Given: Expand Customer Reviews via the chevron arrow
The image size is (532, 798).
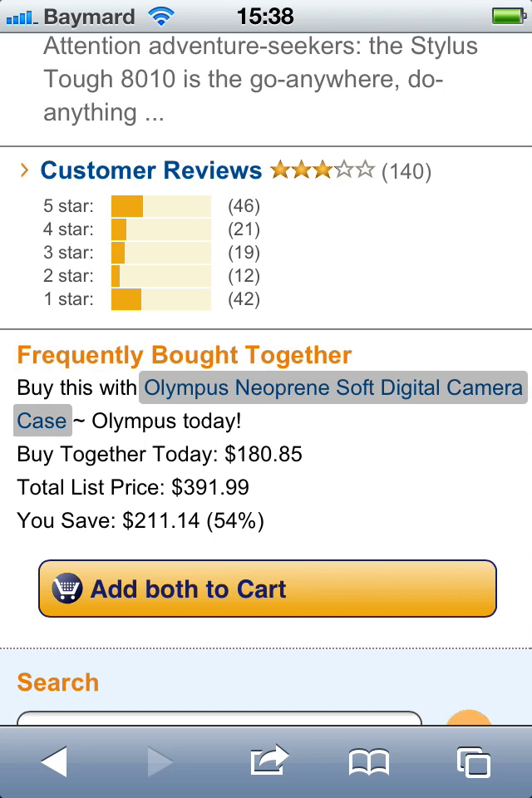Looking at the screenshot, I should coord(23,170).
